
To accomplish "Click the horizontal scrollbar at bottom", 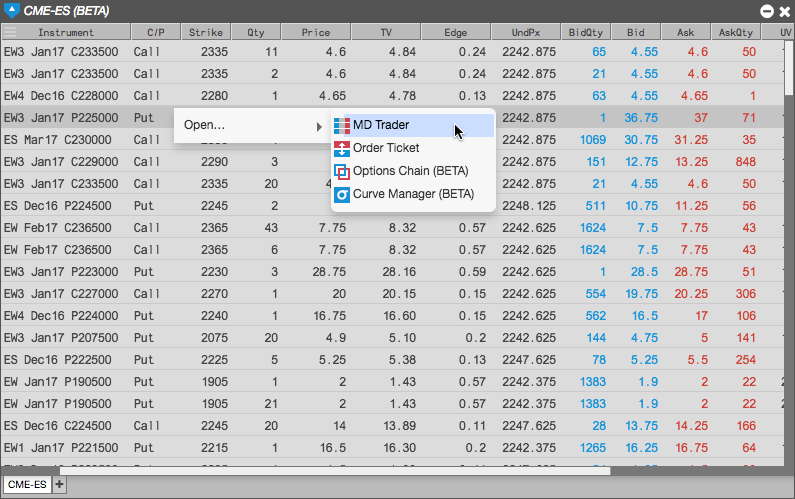I will (335, 471).
